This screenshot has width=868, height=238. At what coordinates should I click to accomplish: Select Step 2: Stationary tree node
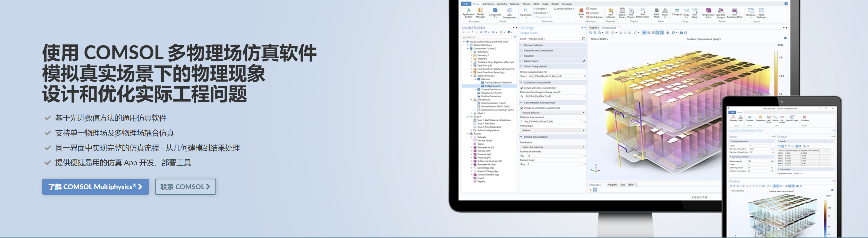pos(484,123)
